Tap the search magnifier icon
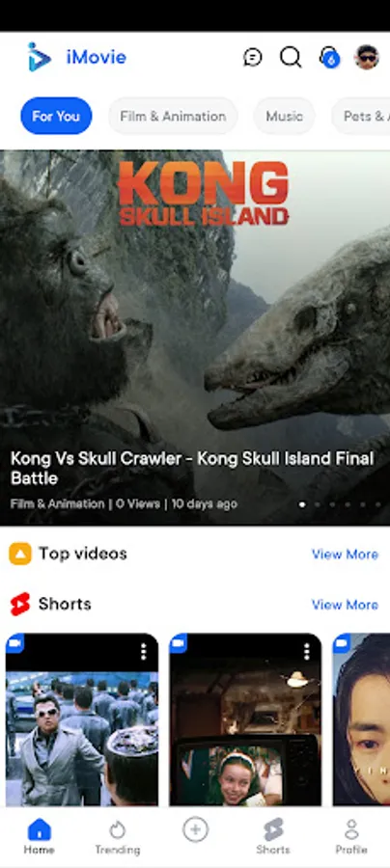The height and width of the screenshot is (868, 390). [291, 57]
